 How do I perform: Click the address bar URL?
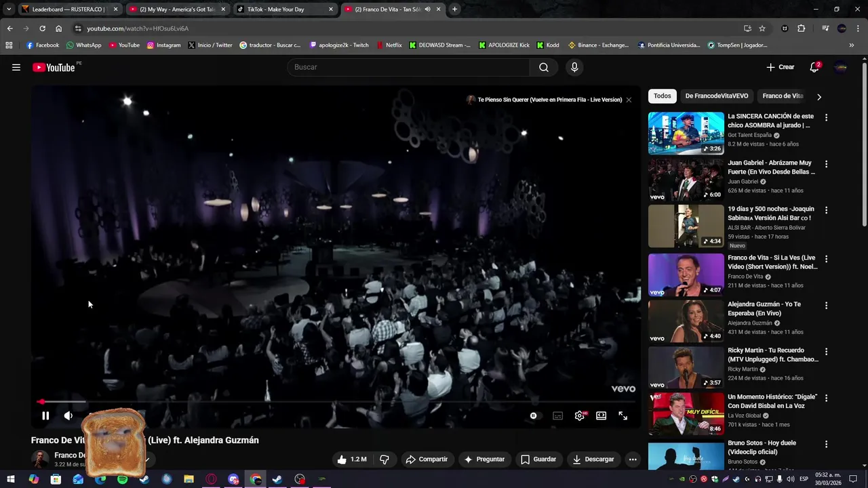[138, 28]
